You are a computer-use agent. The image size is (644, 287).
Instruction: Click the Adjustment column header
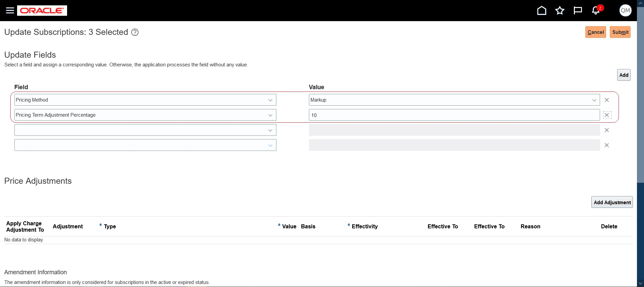point(68,226)
